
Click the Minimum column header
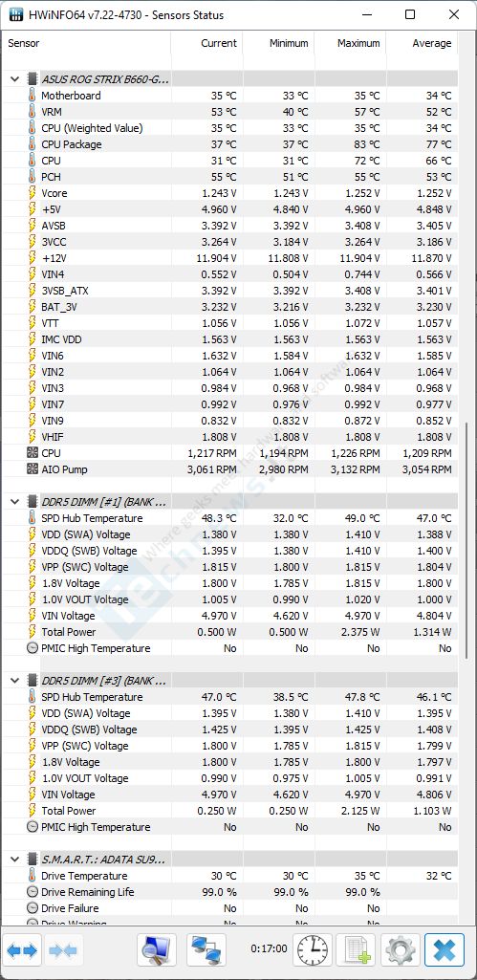point(279,43)
